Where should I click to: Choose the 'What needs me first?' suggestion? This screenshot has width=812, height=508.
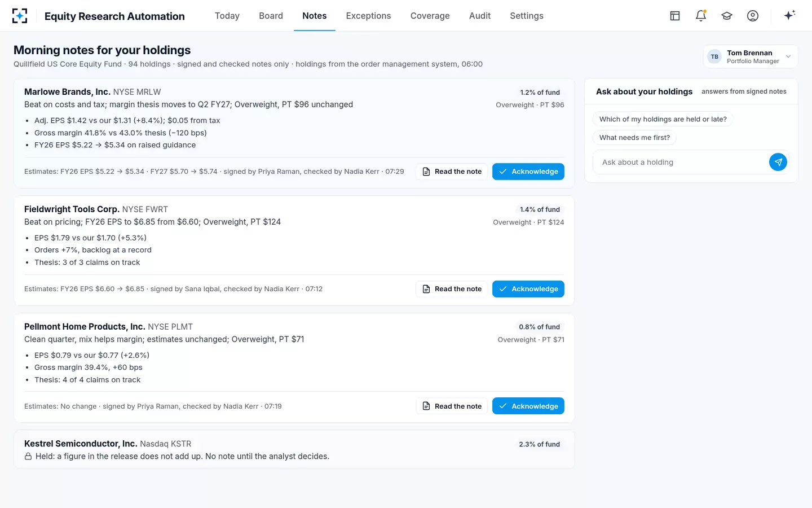(634, 138)
